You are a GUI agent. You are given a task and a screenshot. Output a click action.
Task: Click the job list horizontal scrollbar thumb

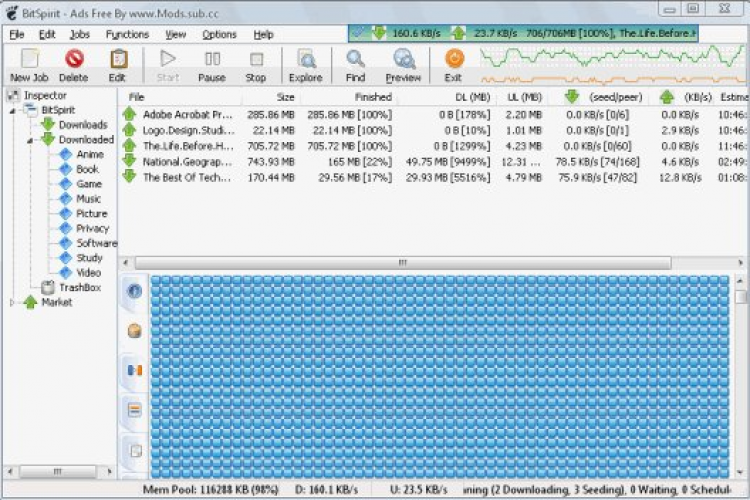pyautogui.click(x=403, y=263)
